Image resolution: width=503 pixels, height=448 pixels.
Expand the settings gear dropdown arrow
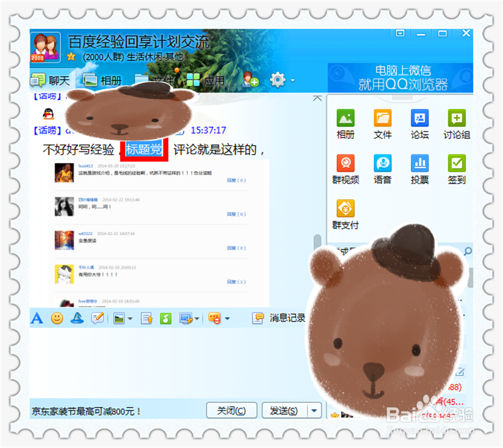(x=292, y=81)
